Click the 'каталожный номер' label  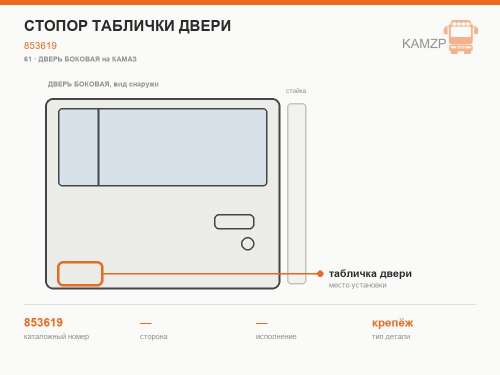point(56,337)
